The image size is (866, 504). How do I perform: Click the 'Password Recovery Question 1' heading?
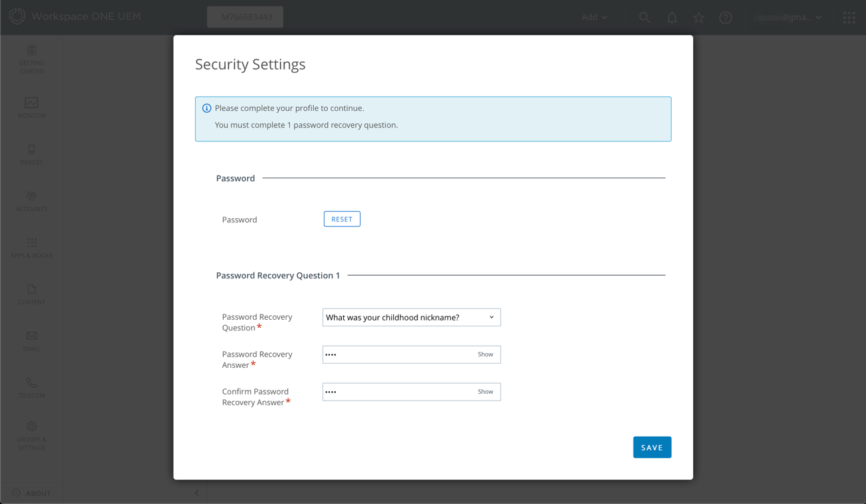[x=278, y=275]
